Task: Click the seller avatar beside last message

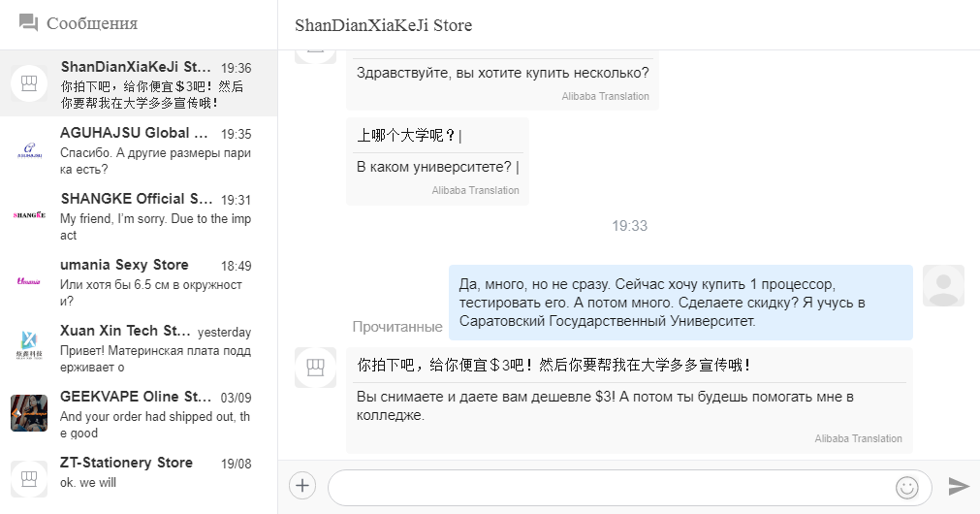Action: tap(315, 368)
